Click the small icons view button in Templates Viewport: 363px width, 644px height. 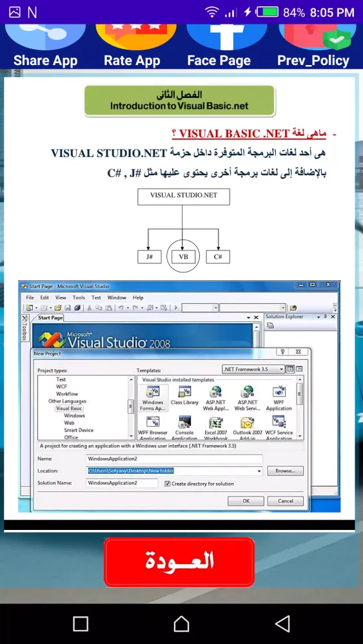click(299, 369)
